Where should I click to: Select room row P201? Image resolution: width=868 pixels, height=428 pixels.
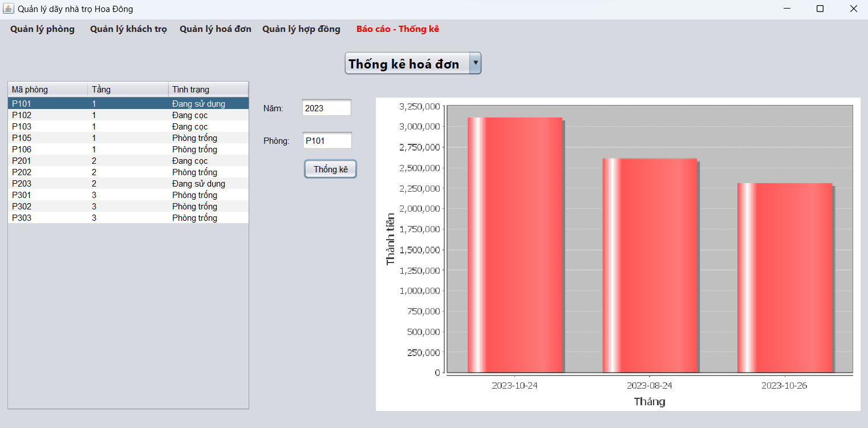coord(128,161)
